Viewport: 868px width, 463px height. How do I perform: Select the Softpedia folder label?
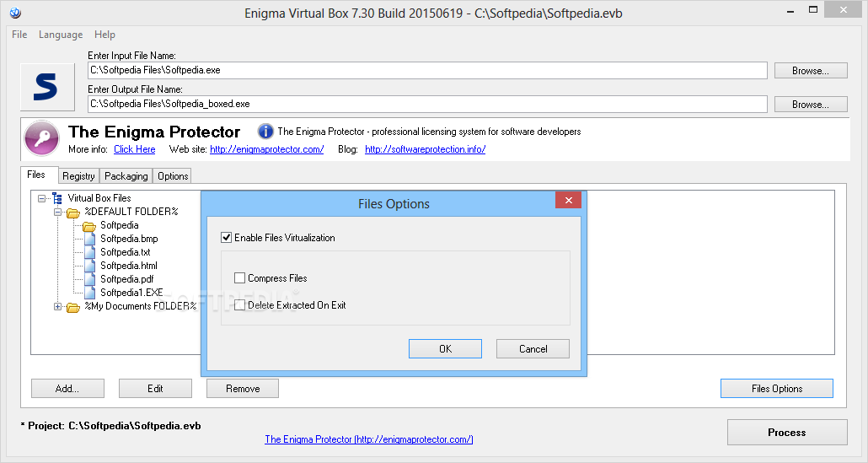click(119, 225)
